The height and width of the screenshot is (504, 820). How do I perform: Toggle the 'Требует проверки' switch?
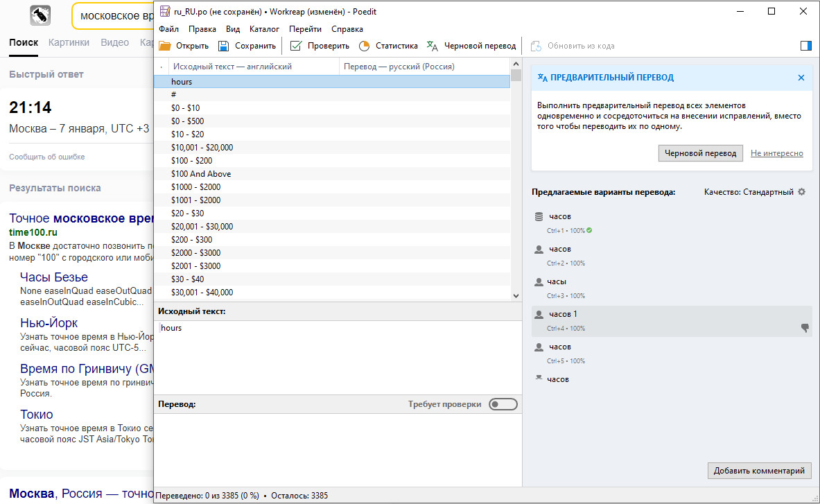tap(503, 404)
